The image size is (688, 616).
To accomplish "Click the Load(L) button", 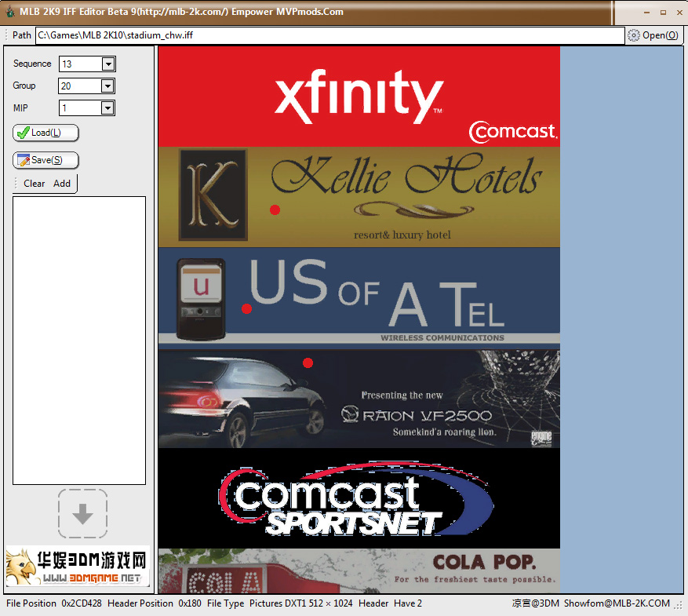I will pos(46,133).
